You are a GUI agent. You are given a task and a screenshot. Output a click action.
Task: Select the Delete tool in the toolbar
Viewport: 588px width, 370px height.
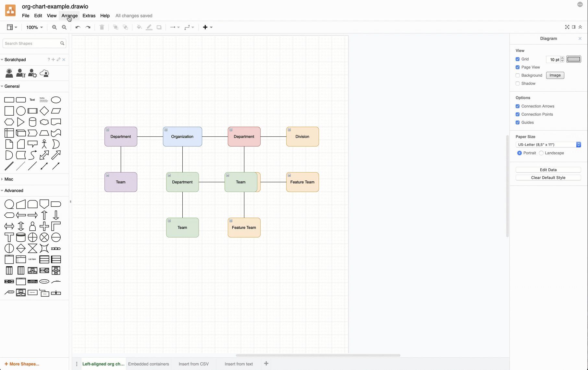(x=102, y=27)
